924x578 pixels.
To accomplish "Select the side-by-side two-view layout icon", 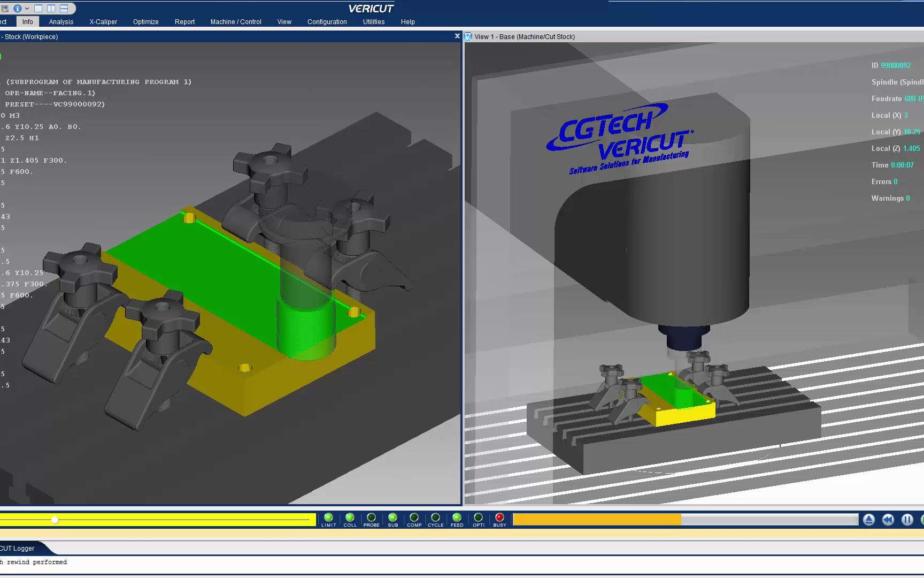I will click(x=51, y=8).
